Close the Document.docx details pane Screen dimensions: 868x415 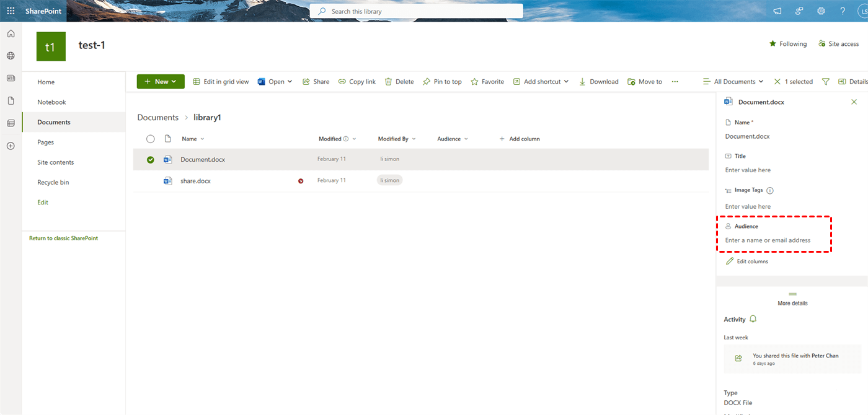[x=854, y=102]
